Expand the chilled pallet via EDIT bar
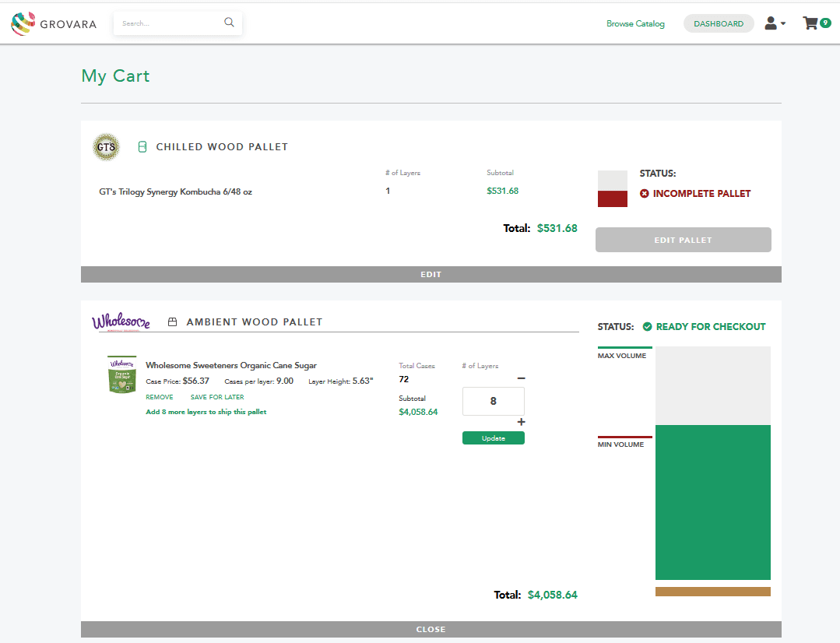The image size is (840, 643). (x=431, y=274)
